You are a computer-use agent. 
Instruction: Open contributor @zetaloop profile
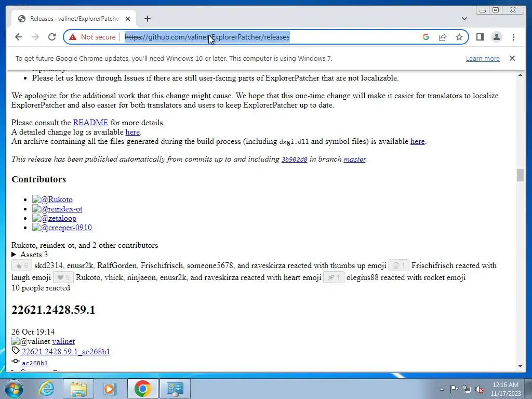[54, 219]
